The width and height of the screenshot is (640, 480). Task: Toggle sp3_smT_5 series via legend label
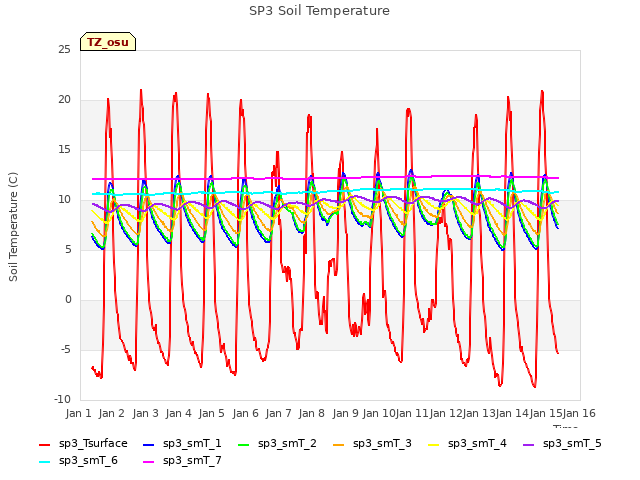(x=572, y=444)
